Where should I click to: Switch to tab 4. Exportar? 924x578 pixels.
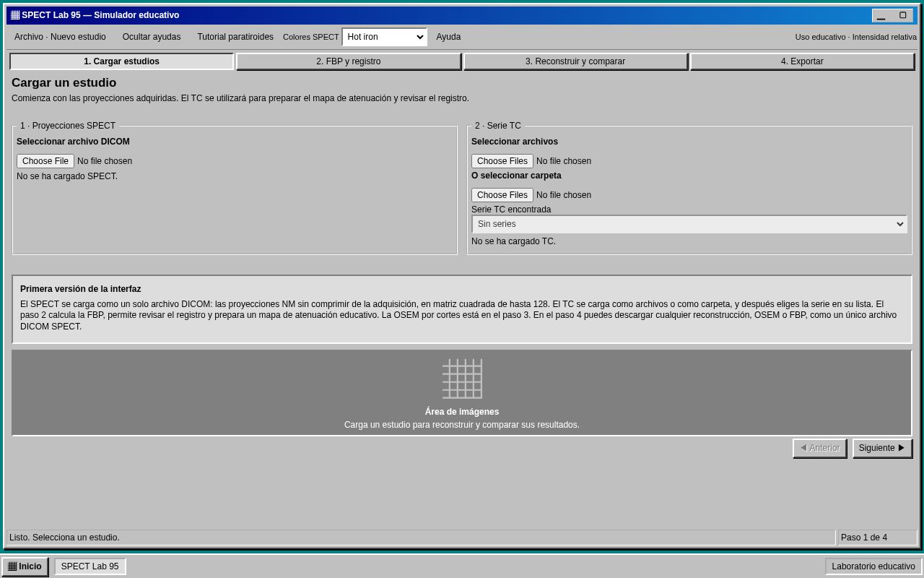(x=802, y=61)
